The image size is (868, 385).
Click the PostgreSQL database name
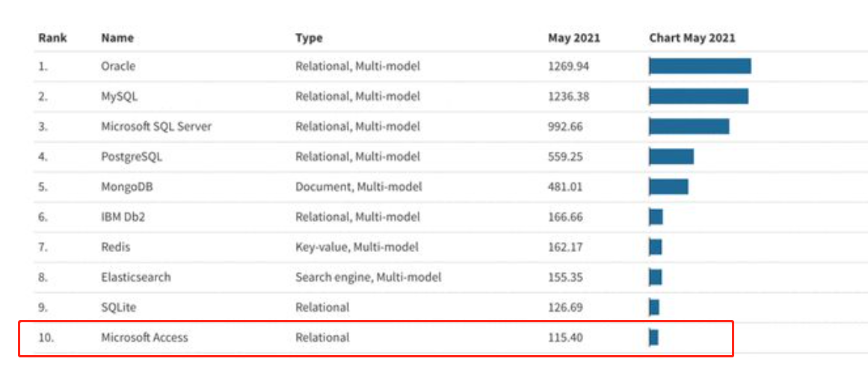[x=132, y=157]
